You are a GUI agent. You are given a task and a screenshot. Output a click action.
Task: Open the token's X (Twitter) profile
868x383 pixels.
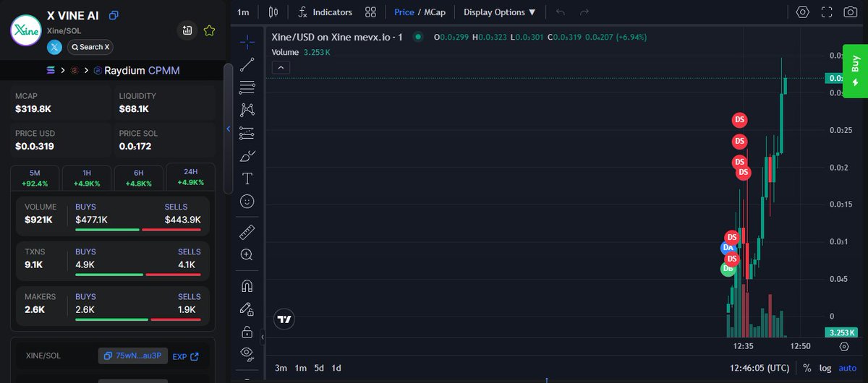coord(54,47)
